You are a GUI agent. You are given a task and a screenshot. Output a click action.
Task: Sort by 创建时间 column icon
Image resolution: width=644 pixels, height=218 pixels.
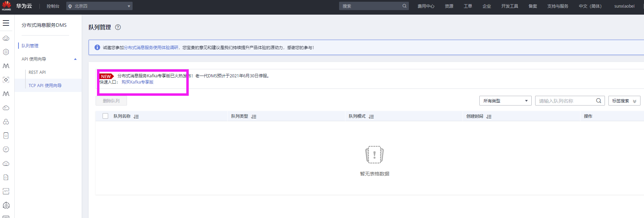(489, 117)
